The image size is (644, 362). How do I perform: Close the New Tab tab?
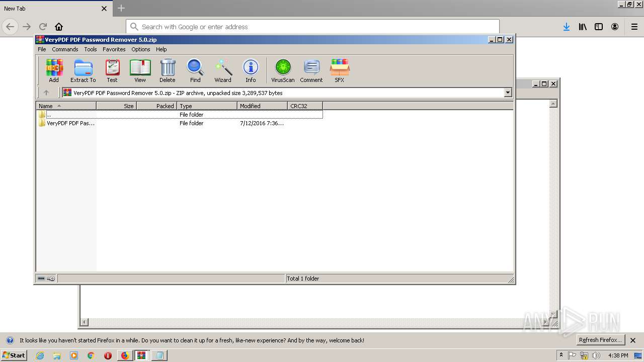(x=104, y=9)
